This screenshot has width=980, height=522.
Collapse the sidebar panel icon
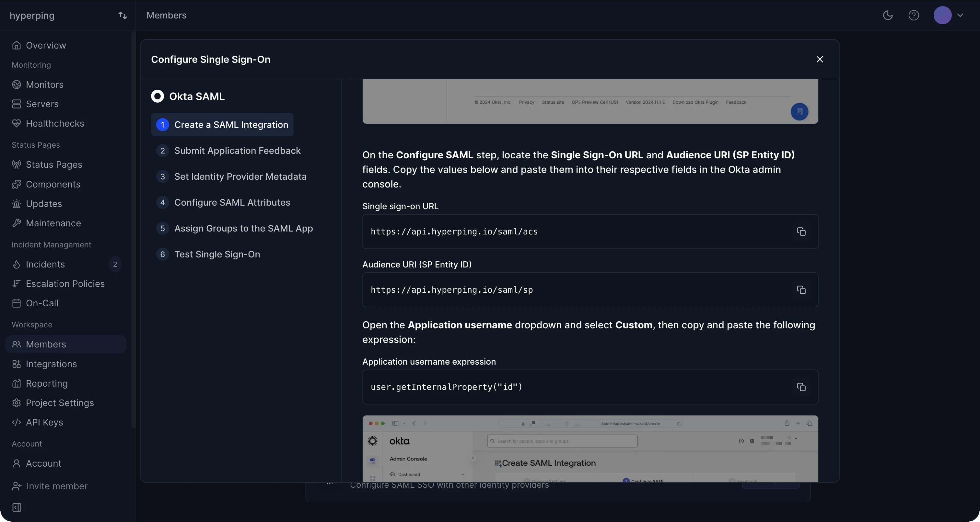pos(17,507)
